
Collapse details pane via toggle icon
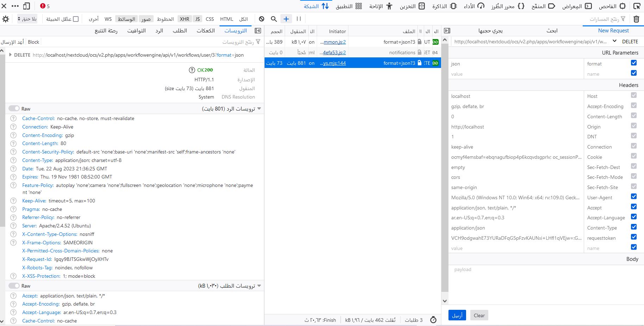pos(258,31)
